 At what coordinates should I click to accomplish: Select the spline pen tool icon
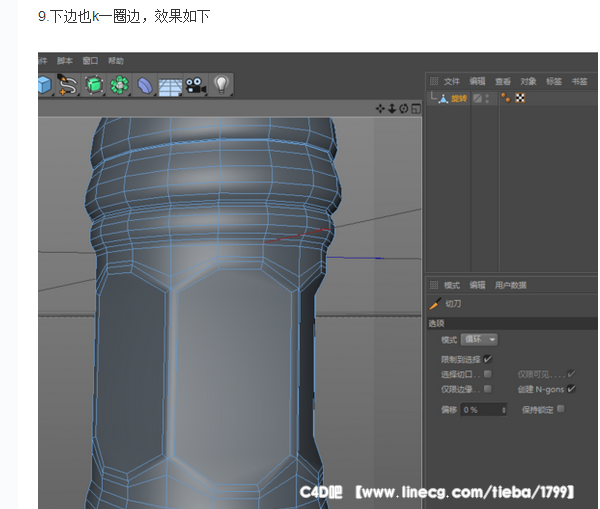pos(68,85)
